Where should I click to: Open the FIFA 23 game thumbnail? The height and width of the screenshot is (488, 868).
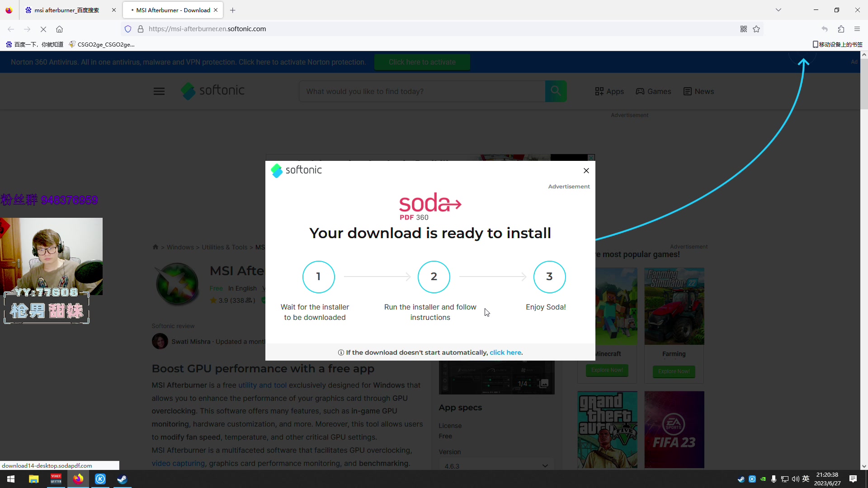click(x=674, y=430)
